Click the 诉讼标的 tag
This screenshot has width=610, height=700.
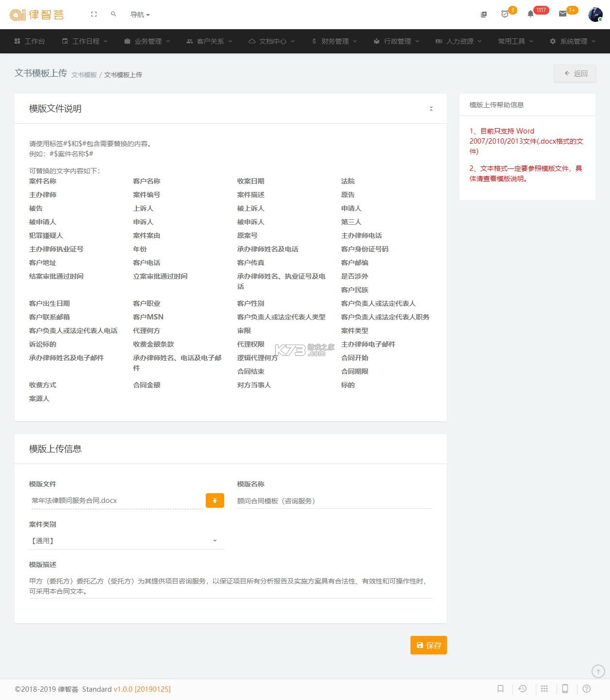coord(43,344)
